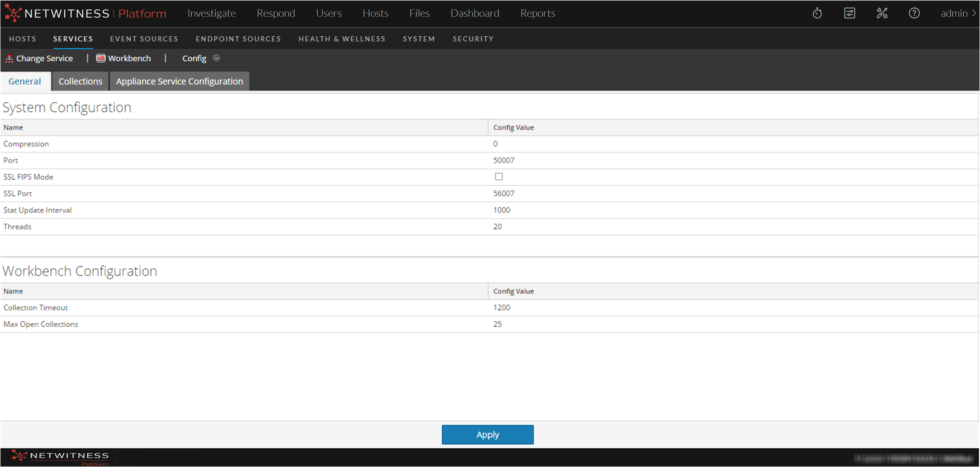Navigate to Event Sources
Screen dimensions: 980x467
coord(144,39)
